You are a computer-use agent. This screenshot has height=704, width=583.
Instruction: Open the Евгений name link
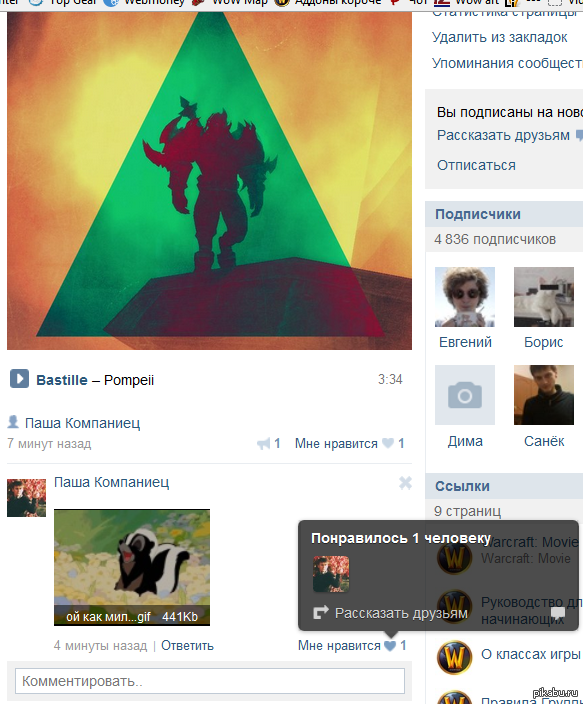tap(465, 342)
